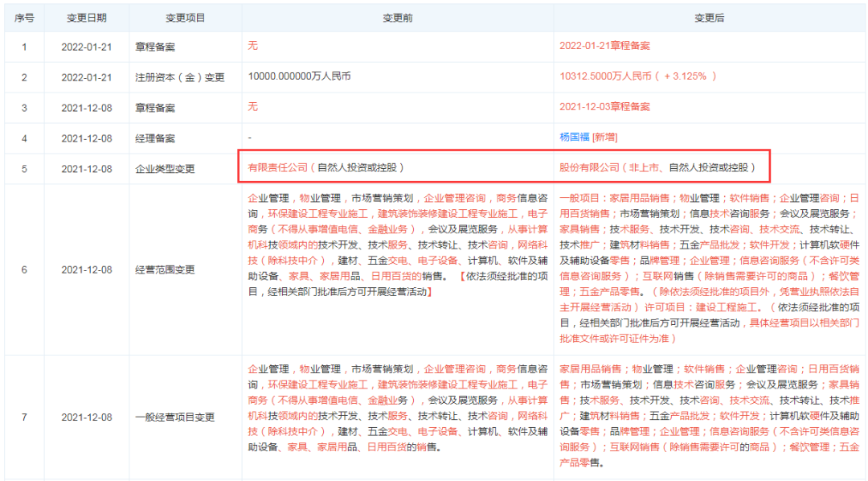
Task: Open the 2021-12-03章程备案 entry
Action: [x=604, y=107]
